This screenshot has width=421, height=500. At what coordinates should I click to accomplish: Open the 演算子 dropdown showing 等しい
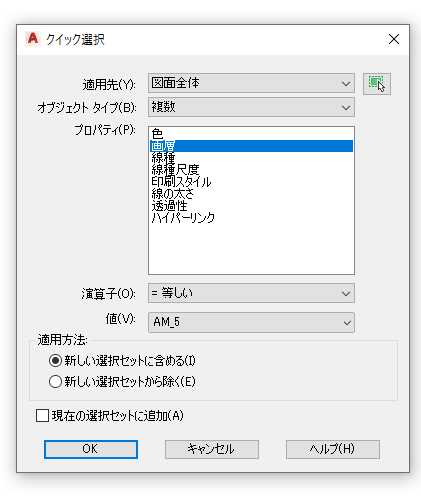tap(251, 293)
